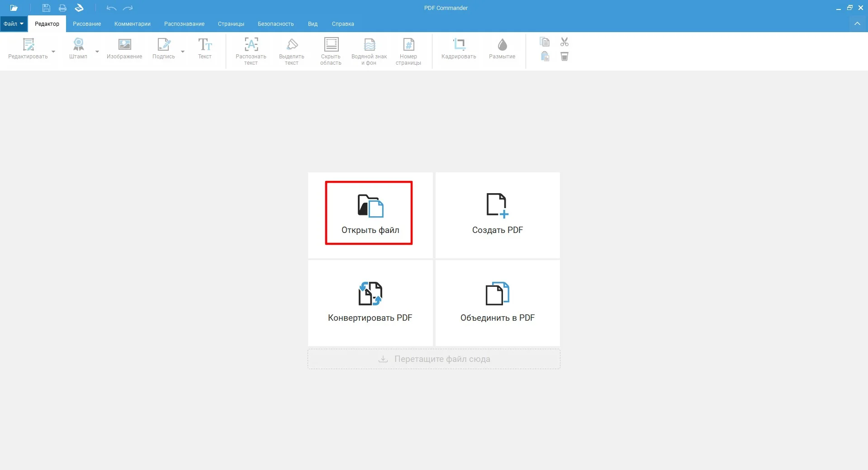Click the Открыть файл tile
Screen dimensions: 868x470
[x=370, y=215]
